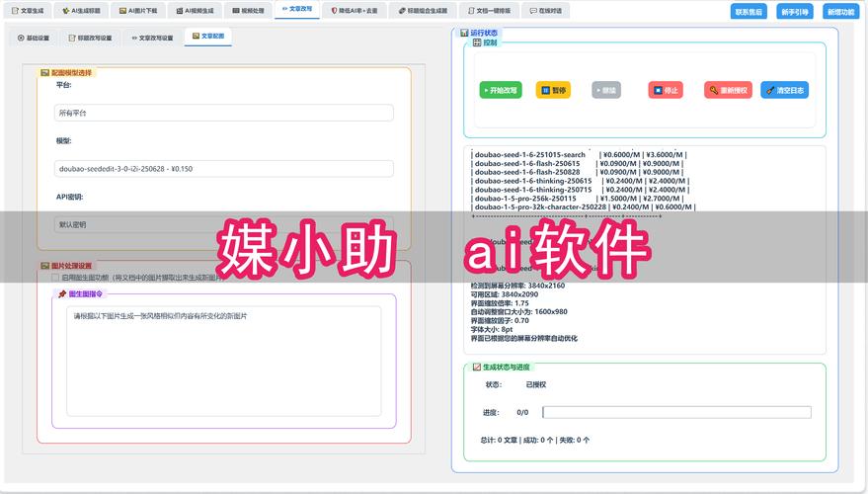Click the grid icon beside 控制
This screenshot has height=494, width=868.
[x=477, y=42]
